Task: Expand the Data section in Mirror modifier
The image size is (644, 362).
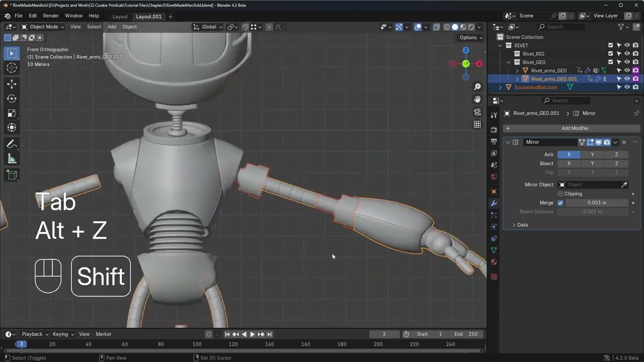Action: click(520, 225)
